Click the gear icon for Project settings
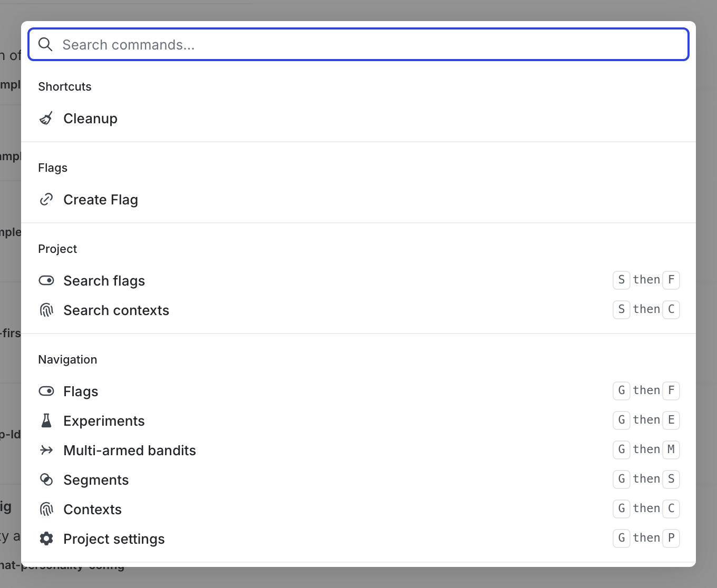 (46, 539)
